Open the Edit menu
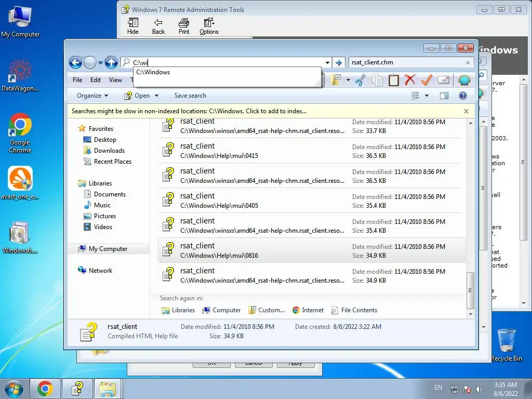The height and width of the screenshot is (399, 532). coord(96,80)
